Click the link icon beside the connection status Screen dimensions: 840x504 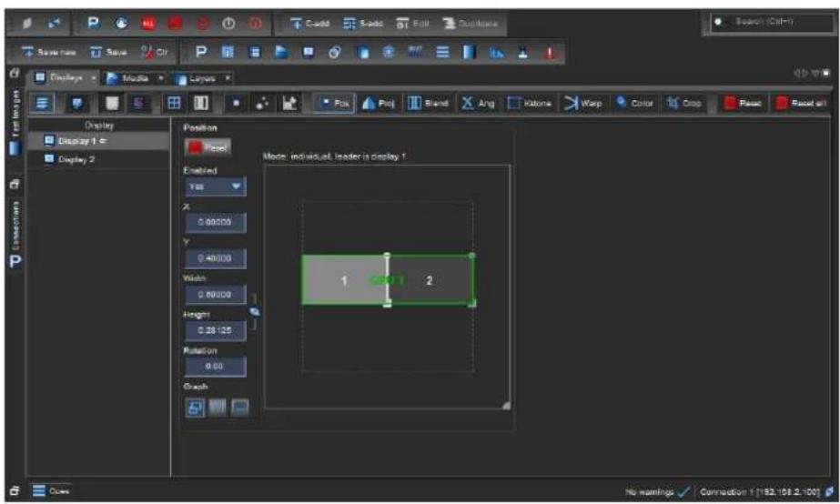[x=829, y=491]
